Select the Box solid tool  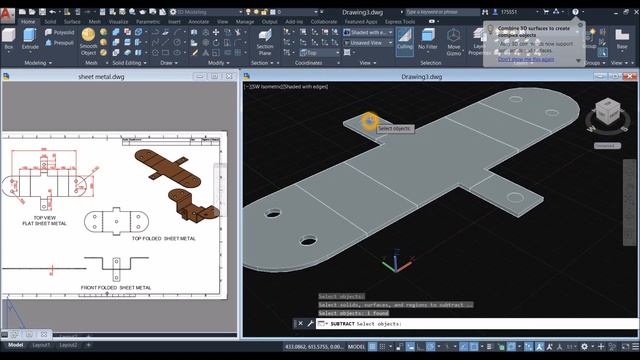pos(9,39)
